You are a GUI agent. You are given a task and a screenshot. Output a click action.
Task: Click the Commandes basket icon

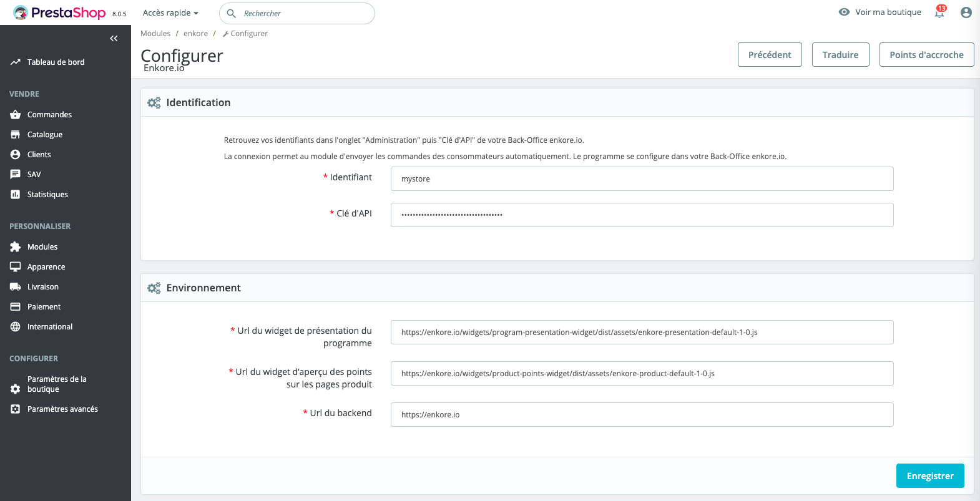click(x=16, y=115)
